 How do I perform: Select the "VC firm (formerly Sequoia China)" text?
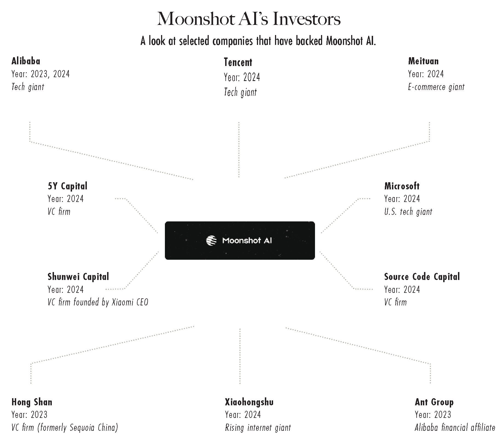[65, 427]
